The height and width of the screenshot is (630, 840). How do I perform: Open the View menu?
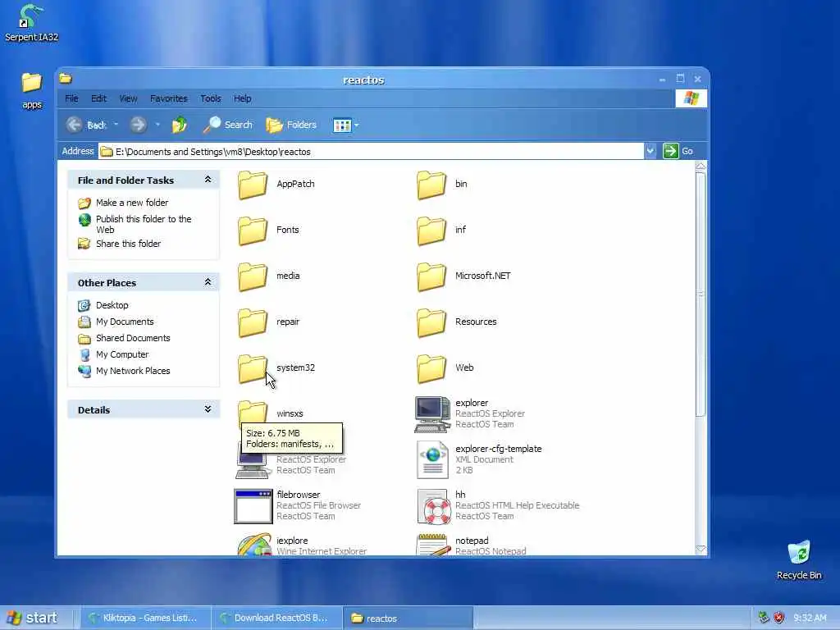(x=128, y=98)
